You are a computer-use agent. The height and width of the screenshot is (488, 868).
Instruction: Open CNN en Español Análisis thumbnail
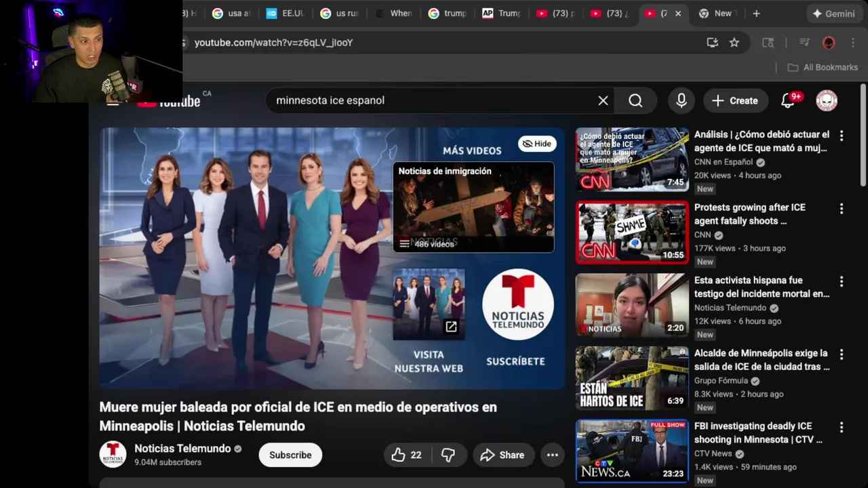[632, 159]
